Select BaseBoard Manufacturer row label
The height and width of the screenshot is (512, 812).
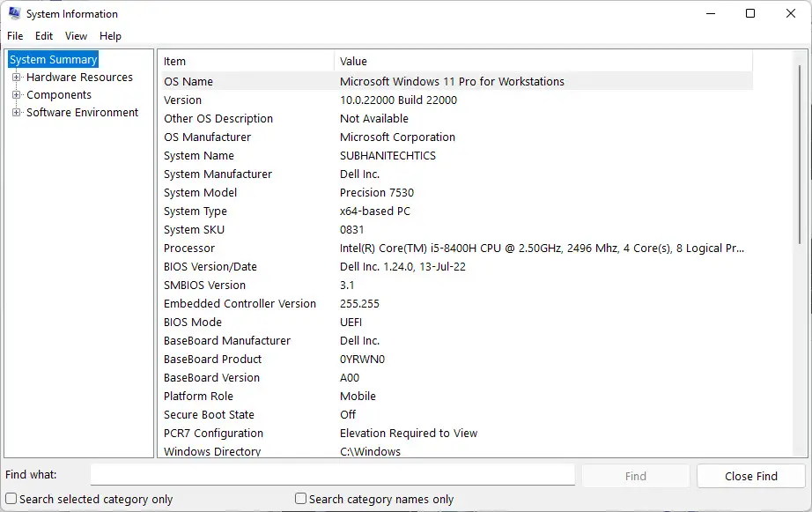[227, 341]
